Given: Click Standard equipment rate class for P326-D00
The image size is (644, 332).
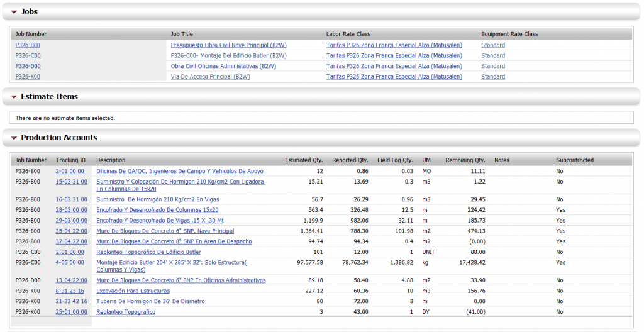Looking at the screenshot, I should [493, 66].
